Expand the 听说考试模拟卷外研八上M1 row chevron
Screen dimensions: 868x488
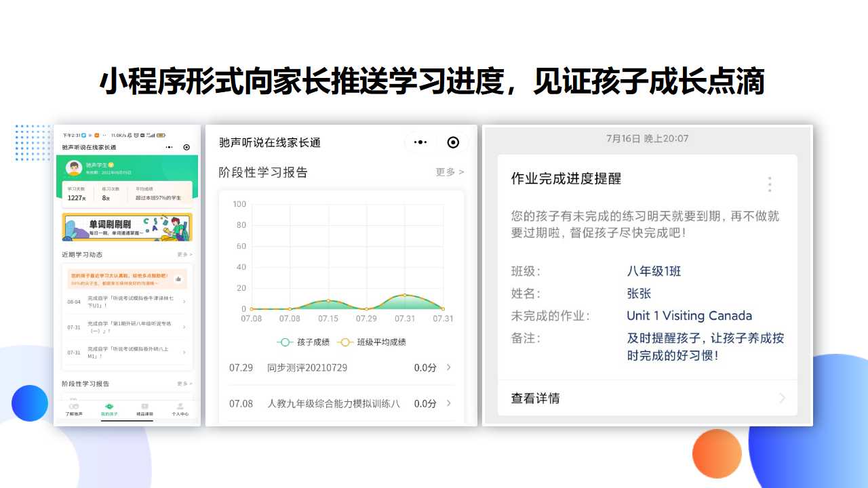[x=184, y=352]
